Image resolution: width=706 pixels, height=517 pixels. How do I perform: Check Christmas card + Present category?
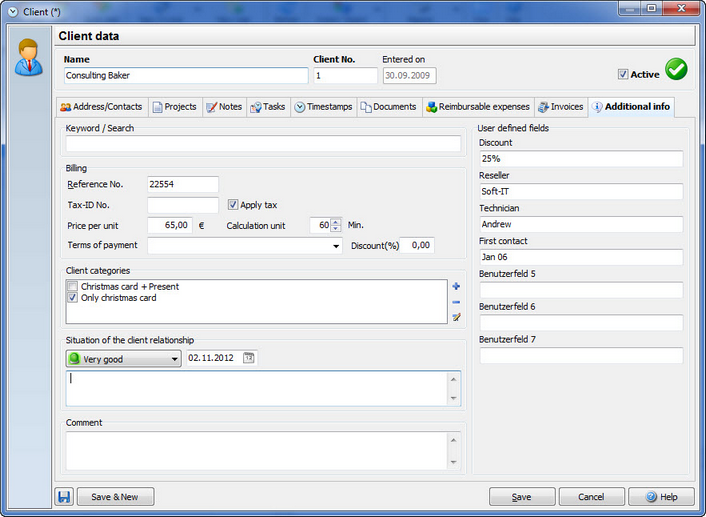point(72,286)
